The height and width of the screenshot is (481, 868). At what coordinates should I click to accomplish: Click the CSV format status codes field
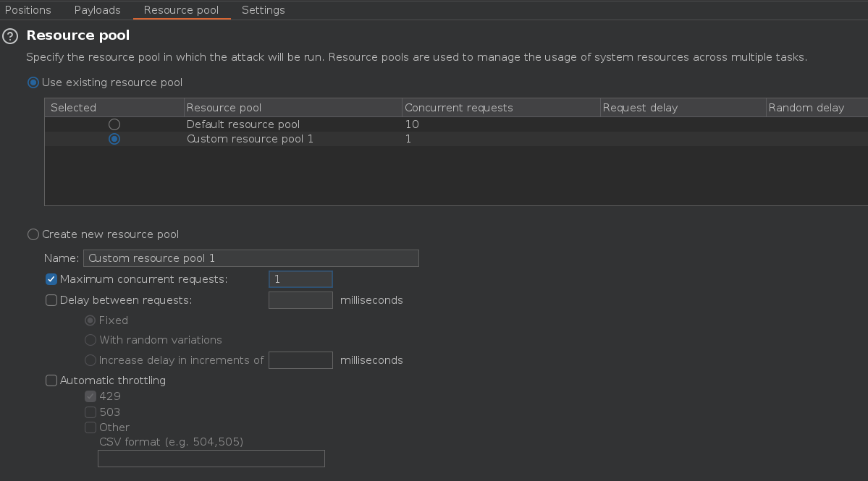click(x=211, y=459)
